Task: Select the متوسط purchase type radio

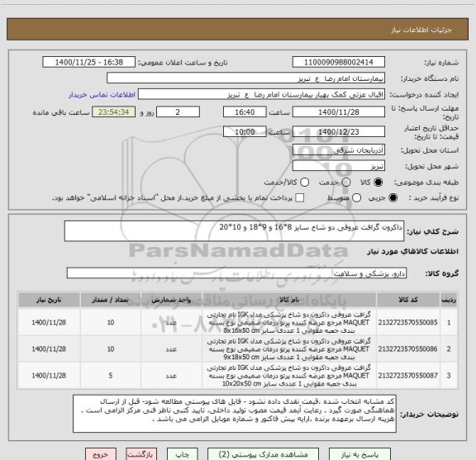Action: (356, 198)
